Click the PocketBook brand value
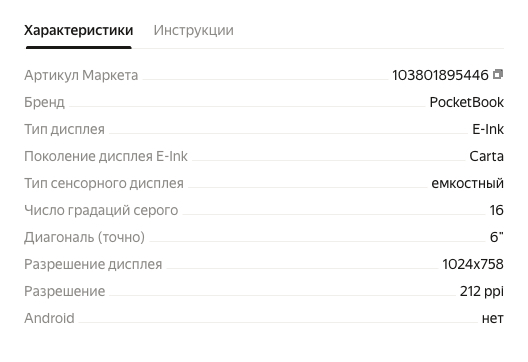This screenshot has width=528, height=362. point(466,102)
